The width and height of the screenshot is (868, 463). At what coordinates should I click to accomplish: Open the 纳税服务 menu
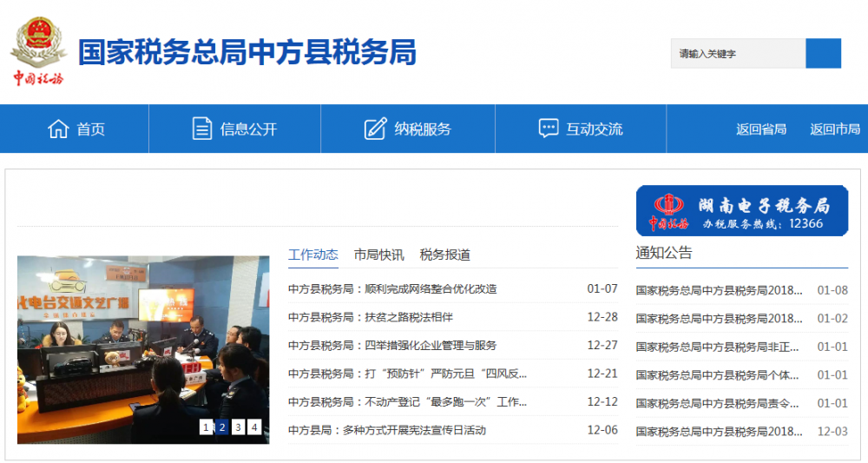pyautogui.click(x=423, y=129)
